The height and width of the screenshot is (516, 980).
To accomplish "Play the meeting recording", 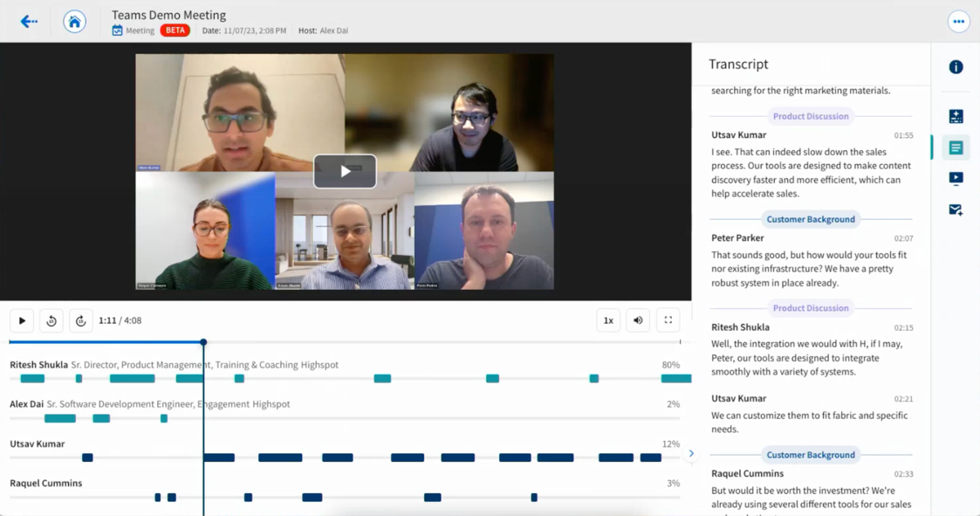I will [21, 320].
